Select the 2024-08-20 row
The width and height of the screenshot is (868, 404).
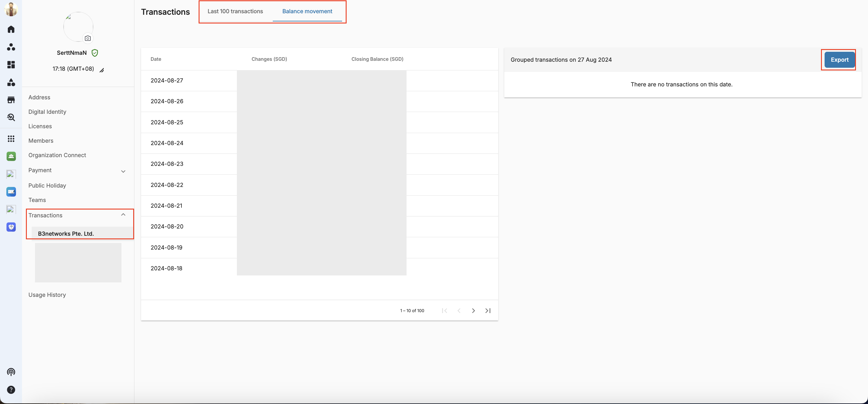(x=319, y=227)
